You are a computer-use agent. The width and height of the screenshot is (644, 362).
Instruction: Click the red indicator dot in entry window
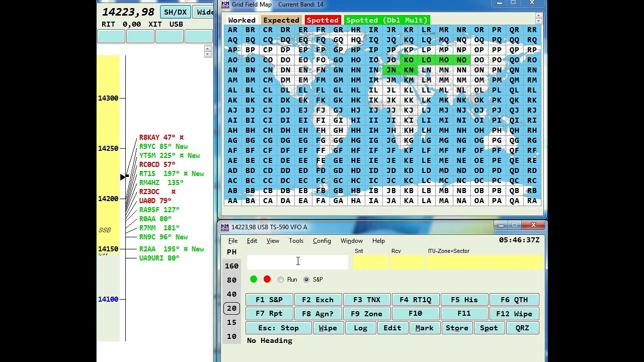click(267, 279)
